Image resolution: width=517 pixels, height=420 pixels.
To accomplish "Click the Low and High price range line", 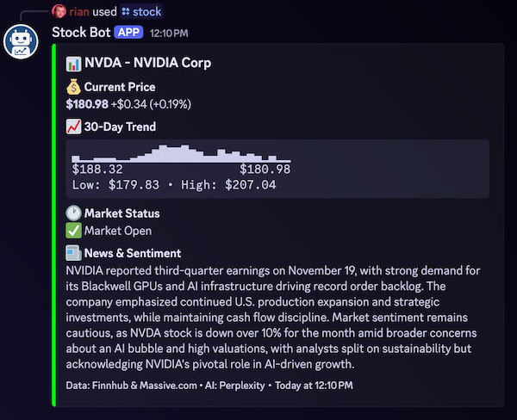I will pos(174,184).
